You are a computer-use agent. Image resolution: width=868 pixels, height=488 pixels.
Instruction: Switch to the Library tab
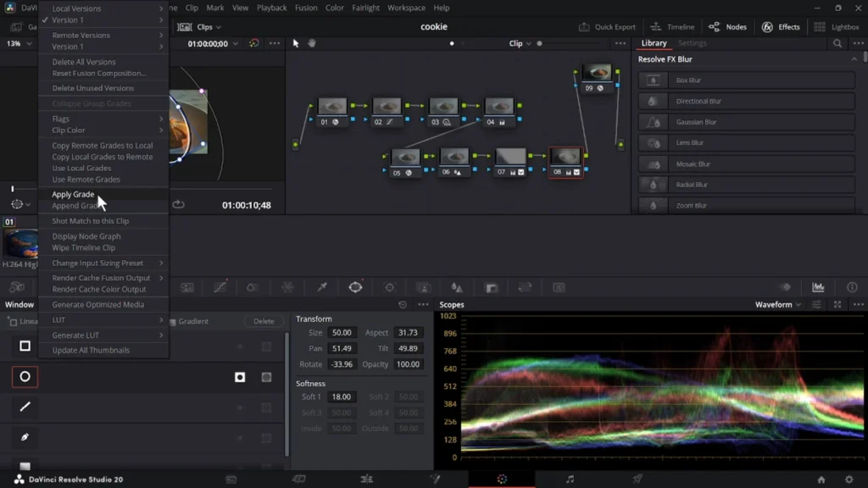point(654,43)
